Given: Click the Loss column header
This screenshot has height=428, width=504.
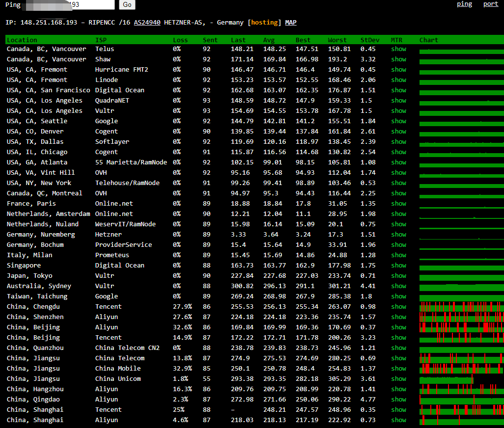Looking at the screenshot, I should coord(180,40).
